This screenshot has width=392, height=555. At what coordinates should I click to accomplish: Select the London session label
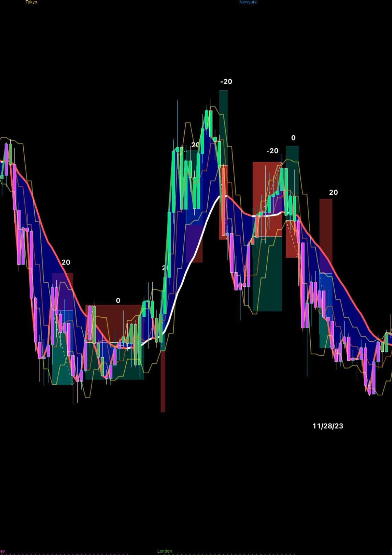click(164, 551)
